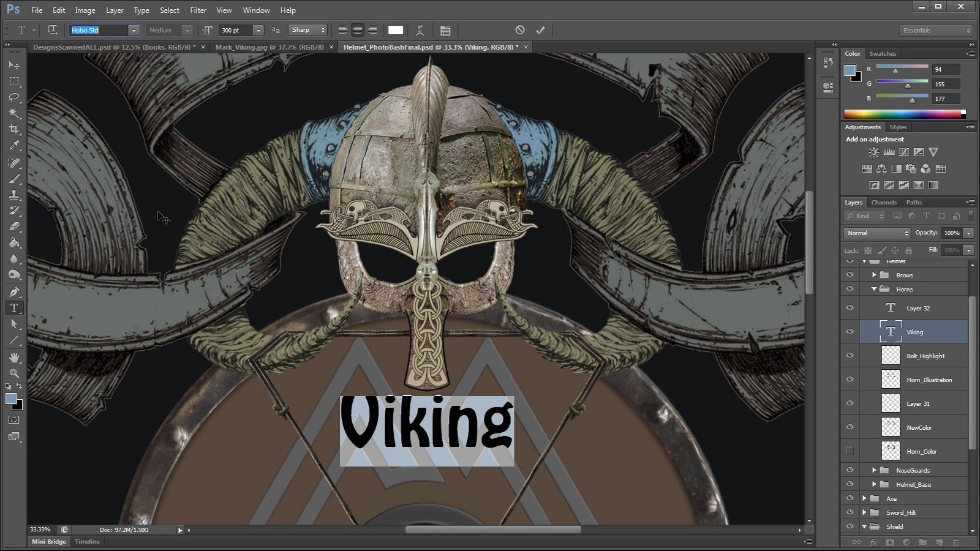Click the Create warped text icon
Screen dimensions: 980x551
420,30
